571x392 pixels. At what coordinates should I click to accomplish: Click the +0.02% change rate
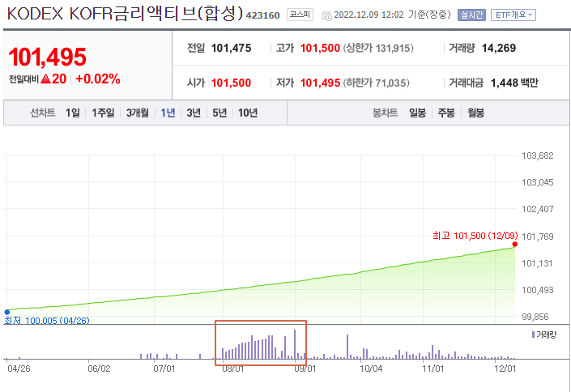97,79
